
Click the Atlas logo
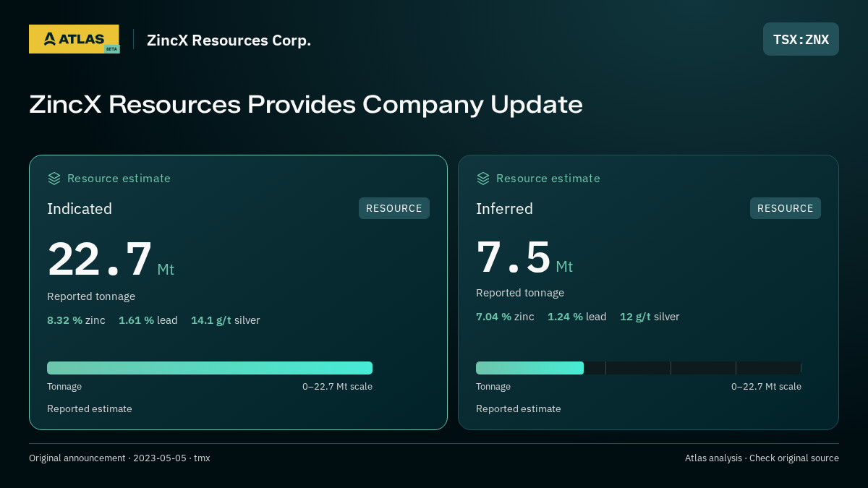pyautogui.click(x=74, y=39)
